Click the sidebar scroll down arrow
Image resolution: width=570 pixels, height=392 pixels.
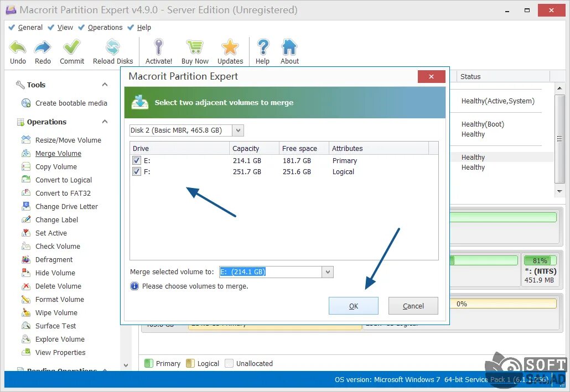pos(126,365)
